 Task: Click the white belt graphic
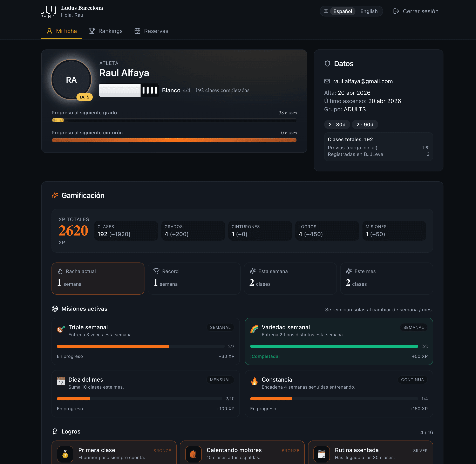tap(129, 90)
